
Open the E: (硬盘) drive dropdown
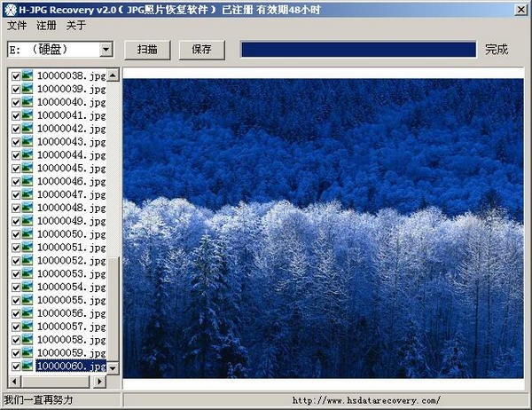pyautogui.click(x=106, y=50)
